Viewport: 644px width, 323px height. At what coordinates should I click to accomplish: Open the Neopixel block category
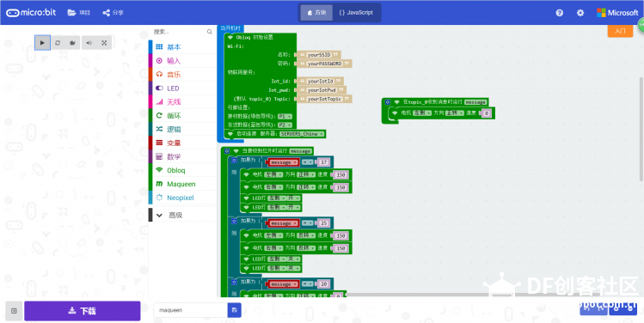click(x=182, y=198)
